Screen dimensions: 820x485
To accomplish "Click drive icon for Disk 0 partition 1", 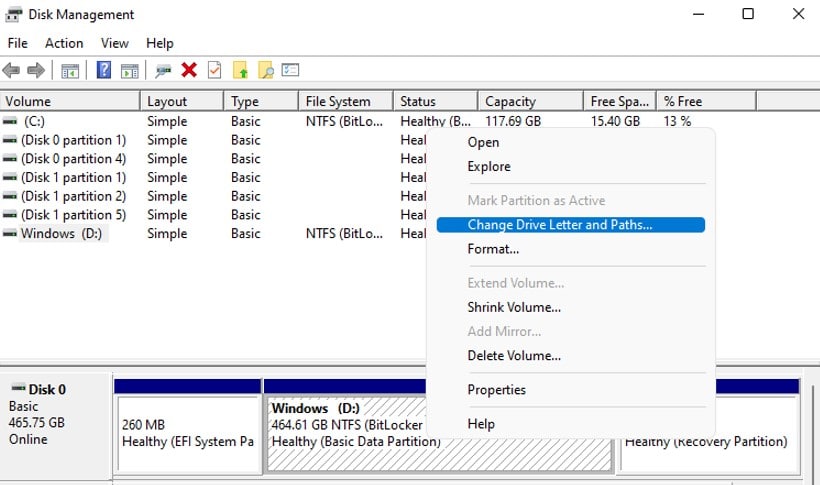I will (10, 140).
